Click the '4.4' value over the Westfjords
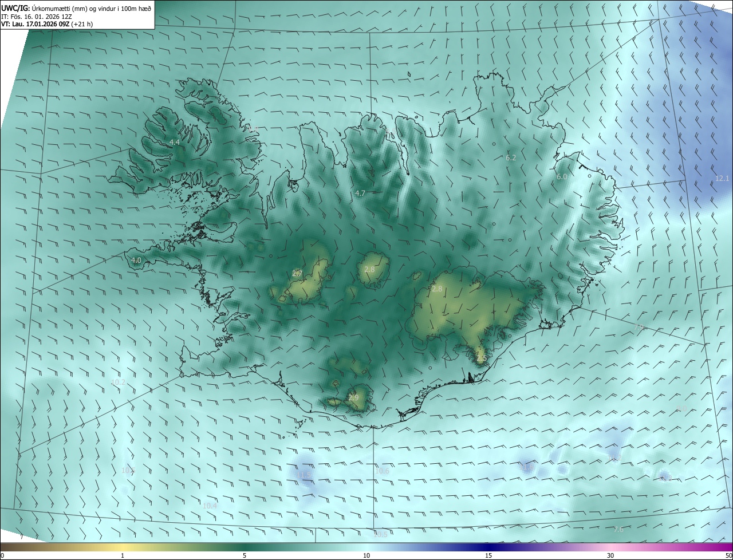 175,142
